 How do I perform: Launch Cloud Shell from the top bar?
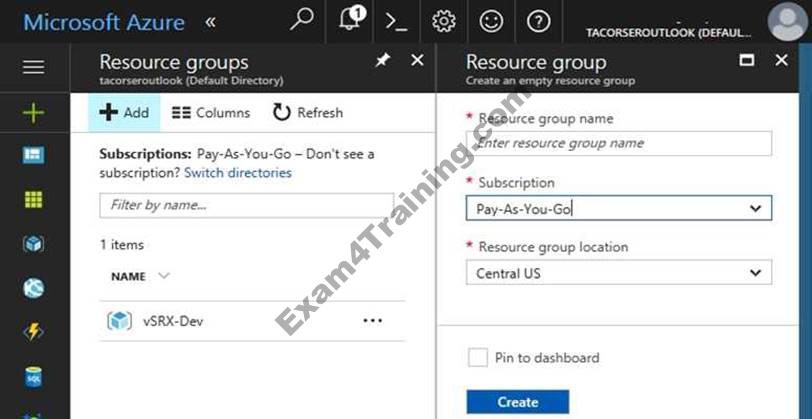coord(397,21)
